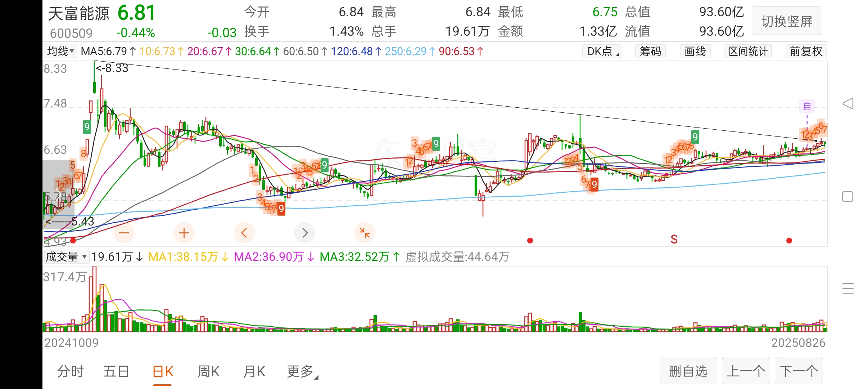The width and height of the screenshot is (868, 389).
Task: Select the 日K tab
Action: coord(163,371)
